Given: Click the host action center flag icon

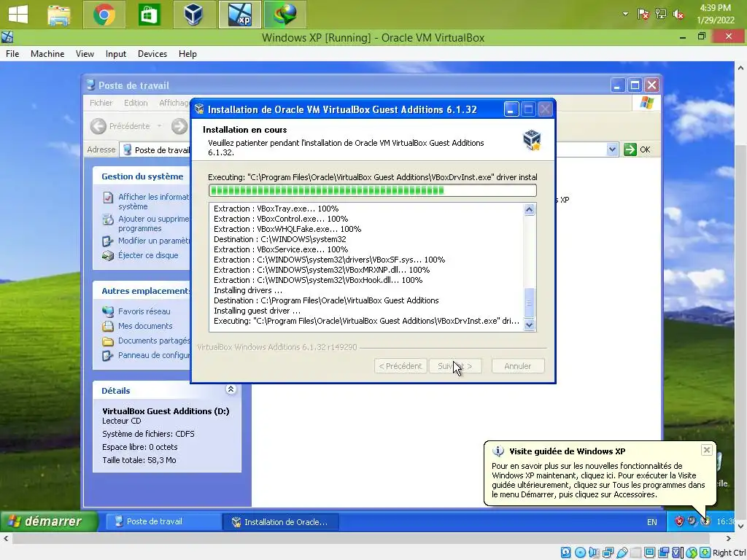Looking at the screenshot, I should [x=643, y=15].
